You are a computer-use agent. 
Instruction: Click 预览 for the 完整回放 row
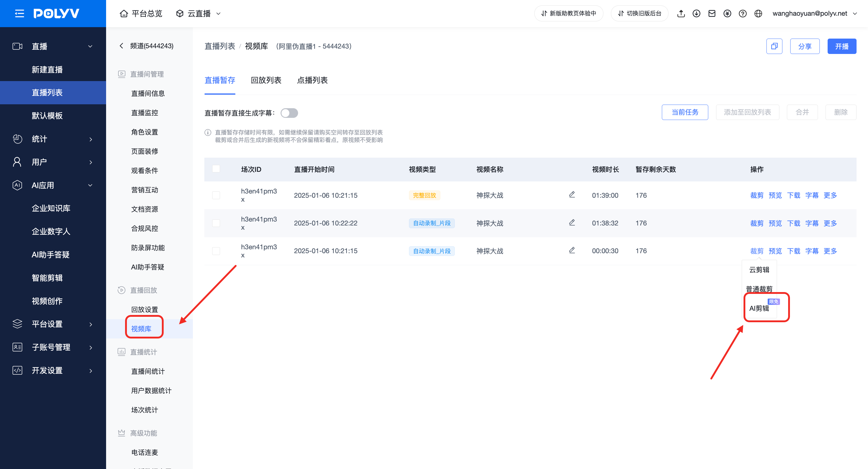point(775,195)
